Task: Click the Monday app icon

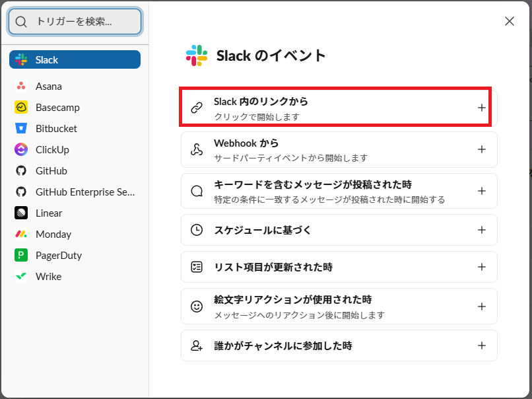Action: click(x=21, y=234)
